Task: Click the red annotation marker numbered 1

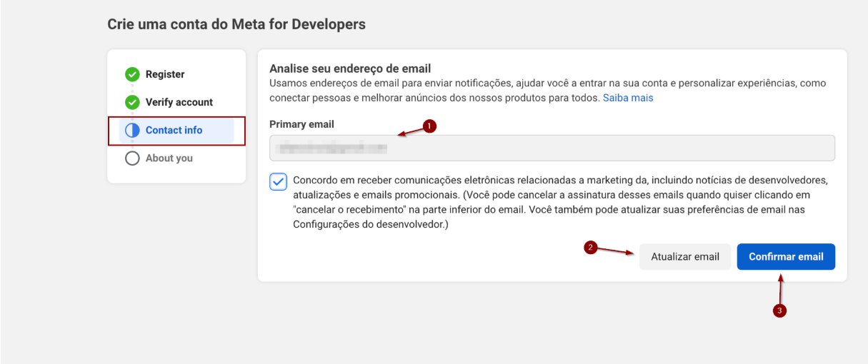Action: tap(429, 126)
